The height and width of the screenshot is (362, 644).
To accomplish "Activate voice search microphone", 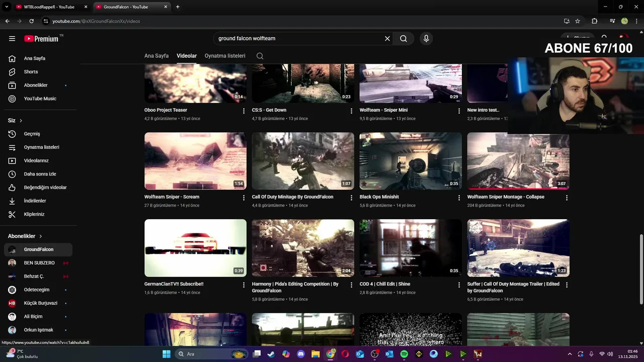I will (426, 39).
